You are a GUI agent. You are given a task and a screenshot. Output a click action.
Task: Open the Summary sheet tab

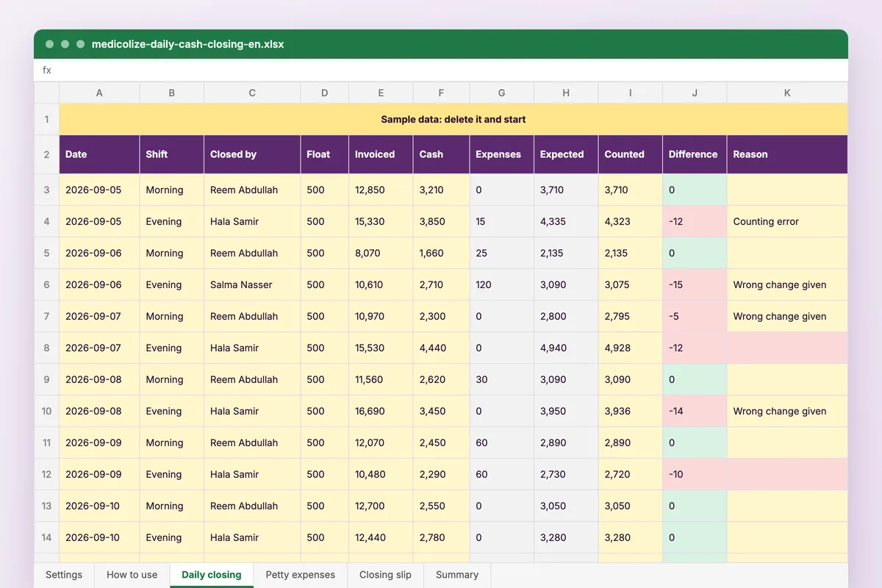click(x=457, y=575)
